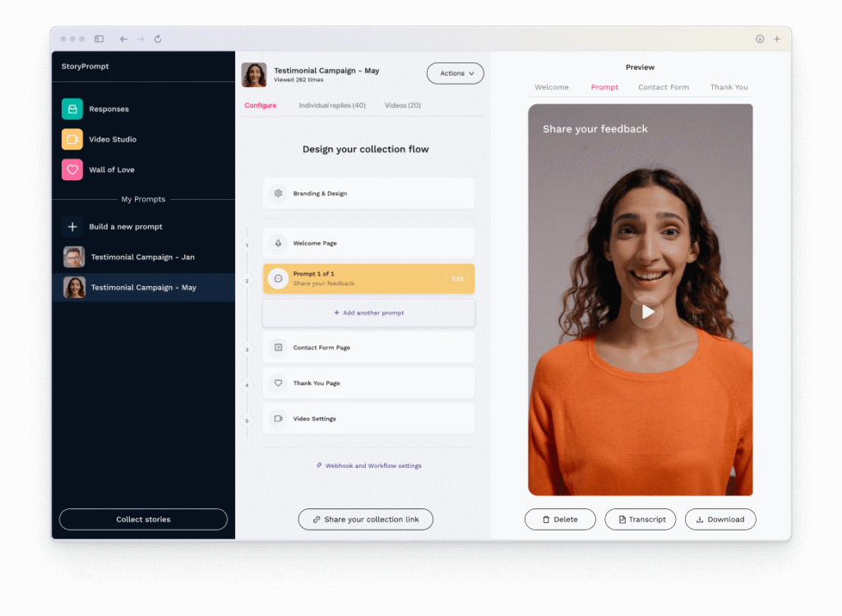The height and width of the screenshot is (616, 842).
Task: Open the Wall of Love heart icon
Action: [x=72, y=169]
